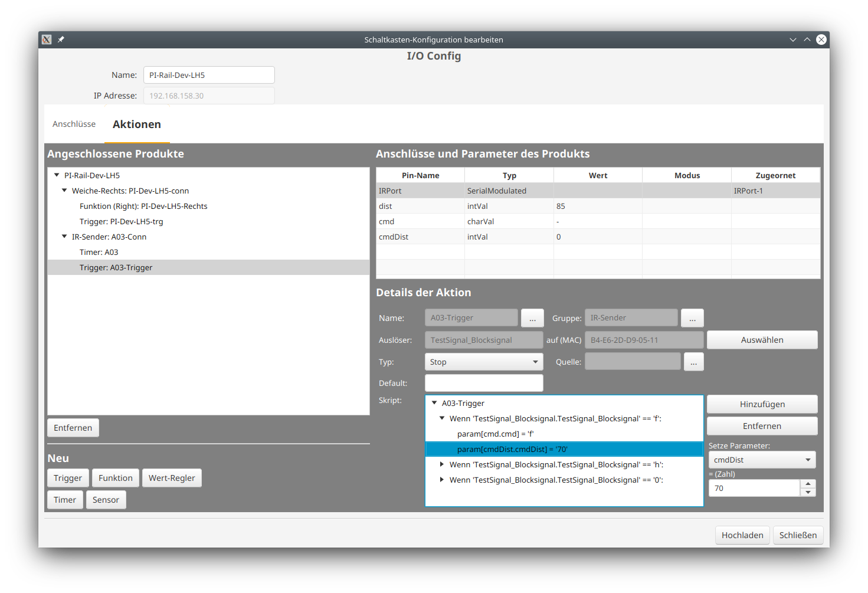Screen dimensions: 868x593
Task: Increase the Zahl value with the up arrow
Action: click(x=808, y=484)
